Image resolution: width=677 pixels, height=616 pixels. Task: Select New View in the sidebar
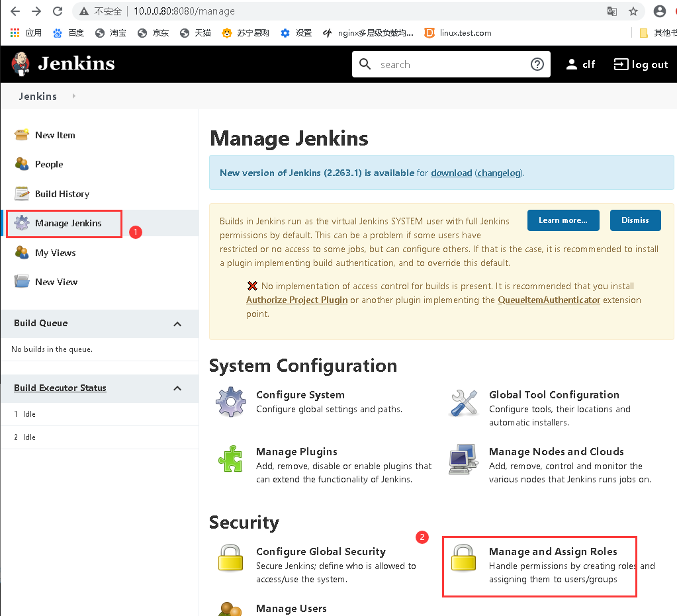(x=56, y=282)
